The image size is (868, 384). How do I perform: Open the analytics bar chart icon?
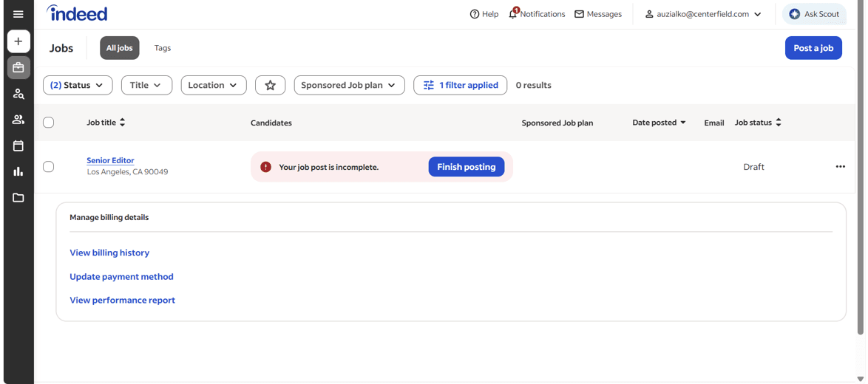pos(18,171)
